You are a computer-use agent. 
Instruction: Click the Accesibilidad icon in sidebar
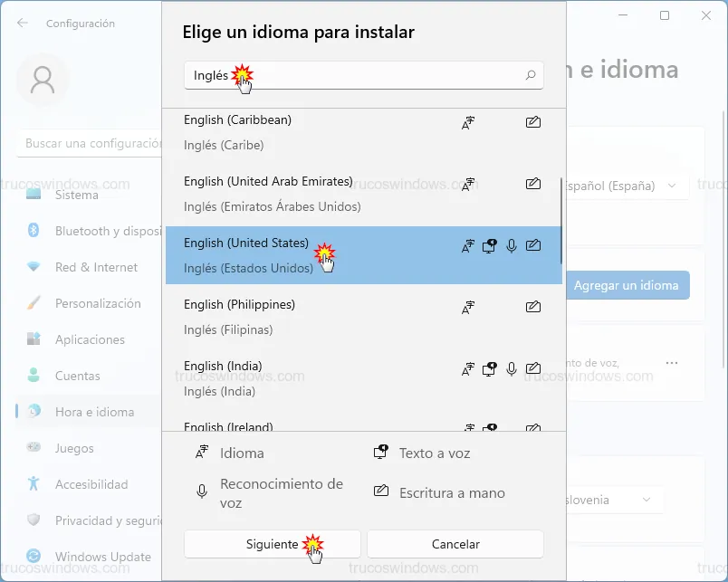click(x=34, y=484)
